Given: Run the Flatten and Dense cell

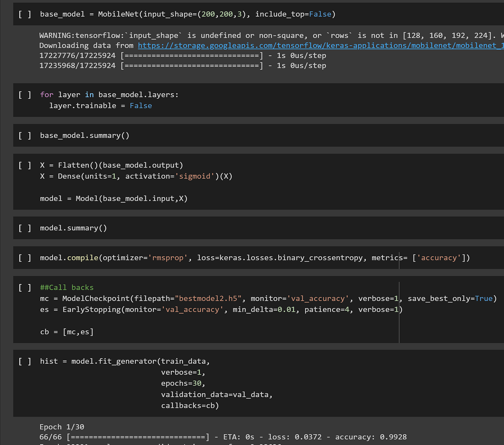Looking at the screenshot, I should coord(25,166).
